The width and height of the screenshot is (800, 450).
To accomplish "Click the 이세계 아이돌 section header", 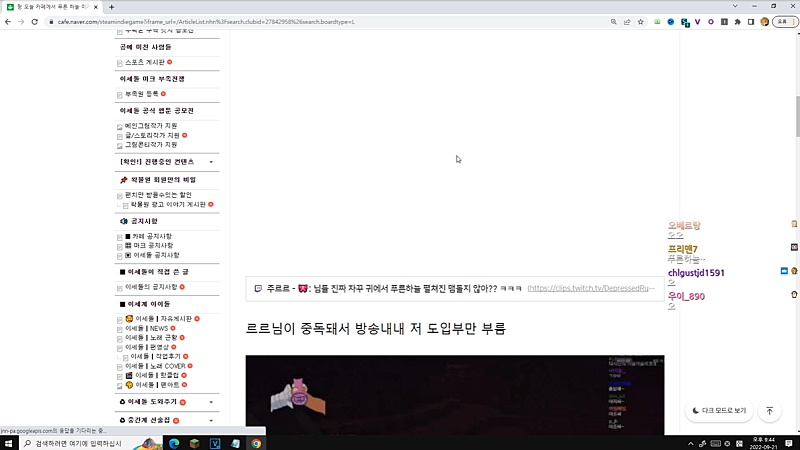I will click(x=145, y=304).
